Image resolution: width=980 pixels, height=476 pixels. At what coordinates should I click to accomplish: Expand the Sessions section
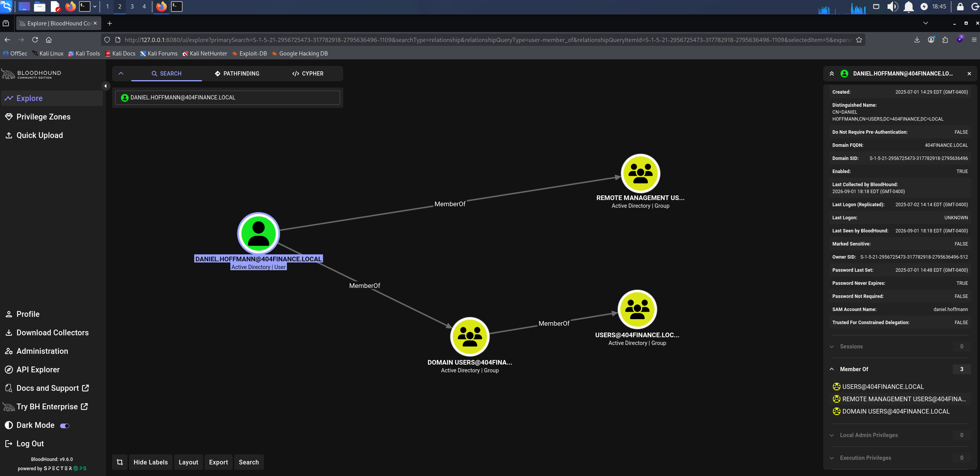pos(900,346)
